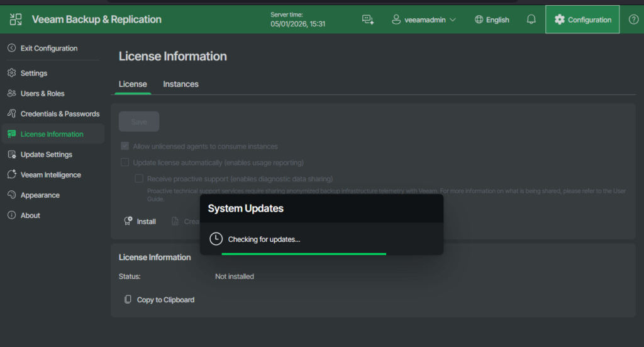
Task: Expand the veeamadmin user dropdown
Action: (x=424, y=20)
